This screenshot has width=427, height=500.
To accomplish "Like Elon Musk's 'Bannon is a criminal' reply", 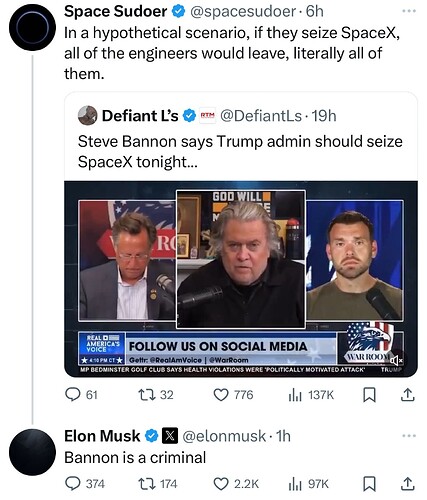I will coord(236,484).
